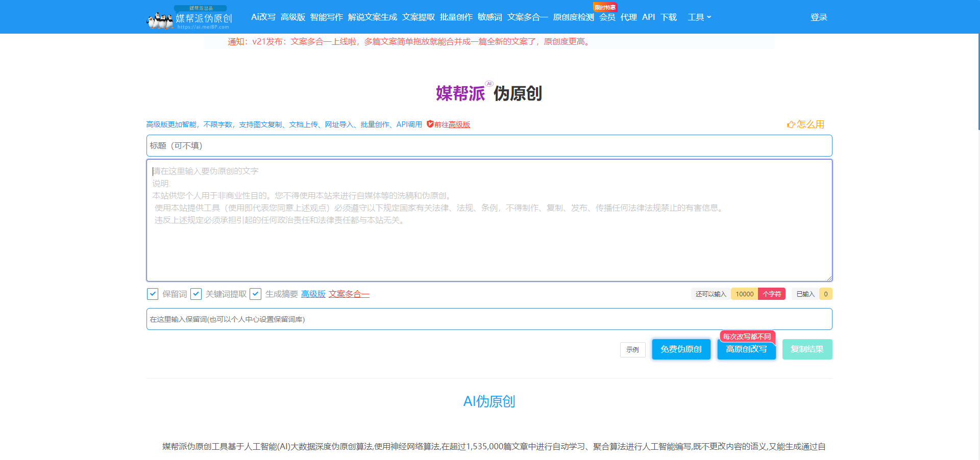Toggle the 生成摘要 checkbox
The image size is (980, 460).
tap(255, 294)
